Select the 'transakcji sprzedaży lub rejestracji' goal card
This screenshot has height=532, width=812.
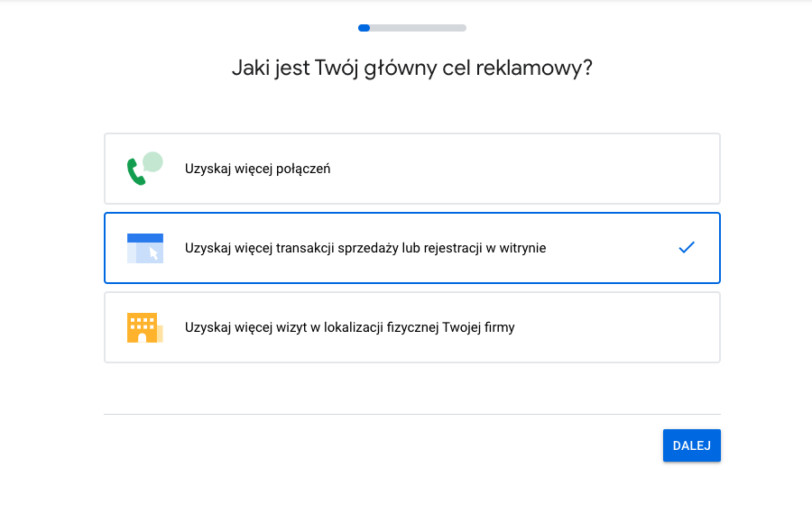tap(412, 248)
